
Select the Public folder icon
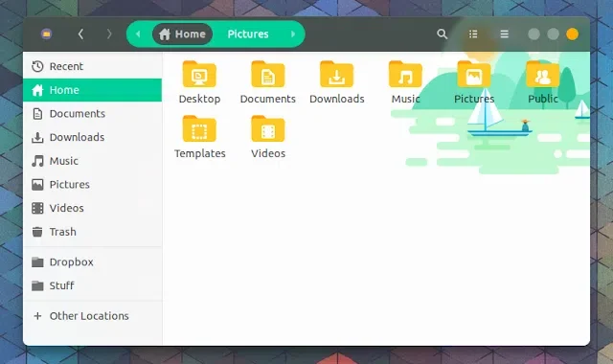543,75
